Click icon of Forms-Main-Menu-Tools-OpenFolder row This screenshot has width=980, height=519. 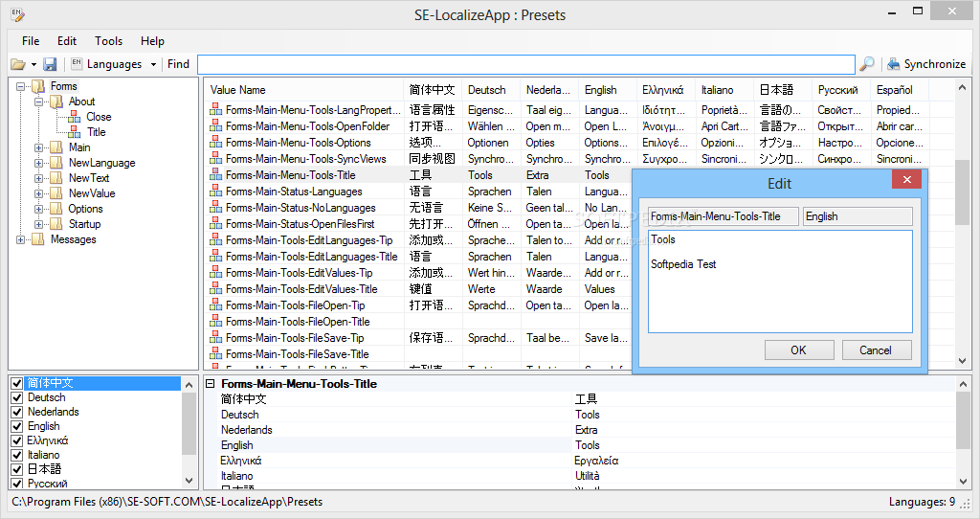[x=215, y=125]
